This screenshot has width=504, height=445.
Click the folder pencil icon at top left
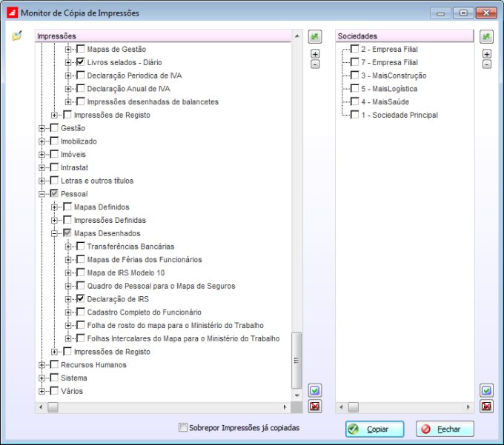[x=17, y=36]
